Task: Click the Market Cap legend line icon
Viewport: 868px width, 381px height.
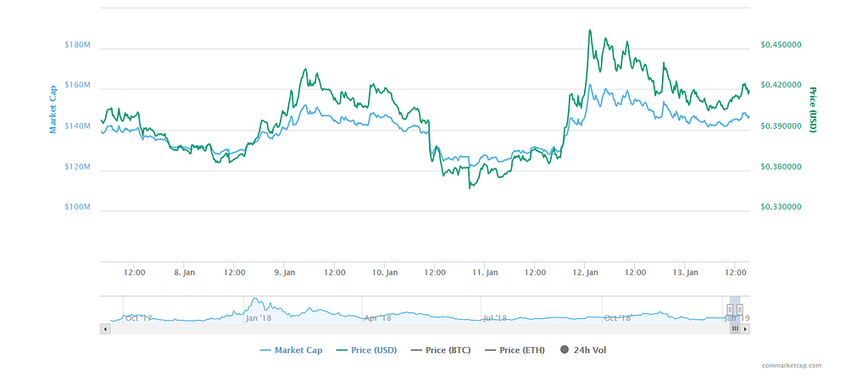Action: [264, 350]
